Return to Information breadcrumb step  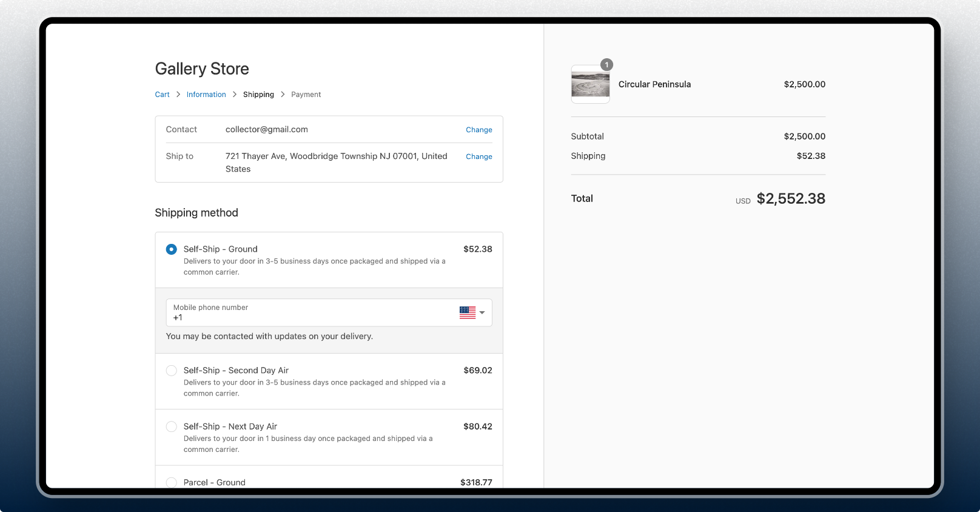pyautogui.click(x=206, y=95)
